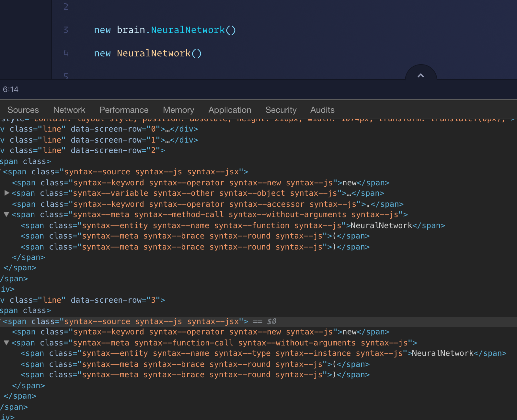Click line number 3 in editor gutter
The height and width of the screenshot is (420, 517).
(66, 30)
